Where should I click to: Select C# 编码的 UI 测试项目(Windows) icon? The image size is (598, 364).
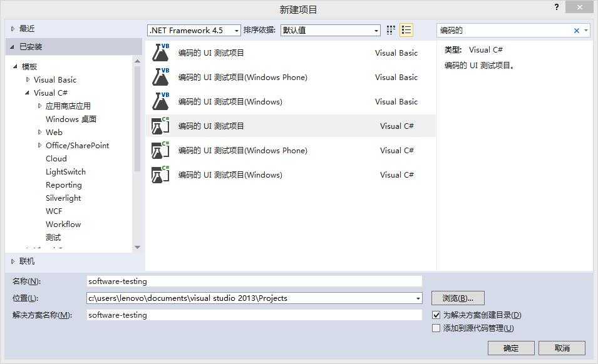tap(160, 174)
